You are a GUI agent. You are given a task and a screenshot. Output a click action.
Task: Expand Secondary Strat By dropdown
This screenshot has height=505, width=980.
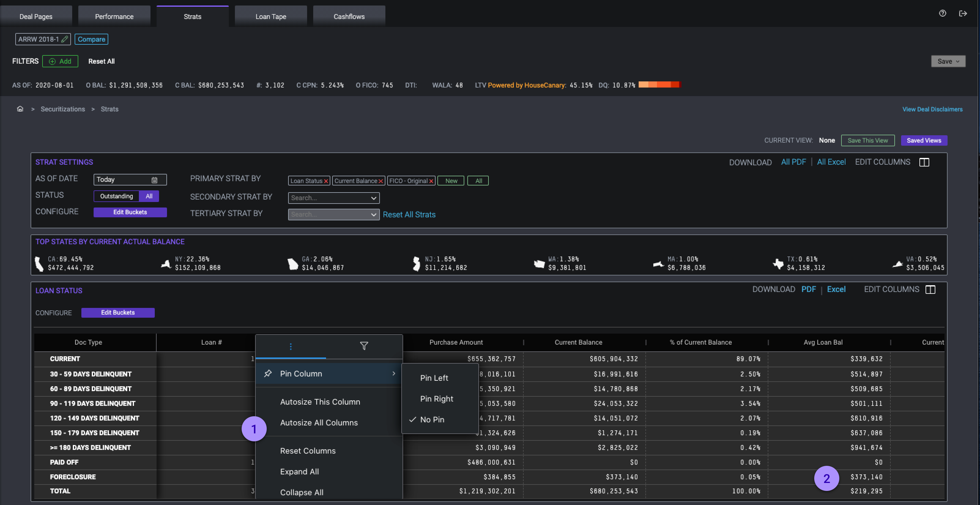[373, 198]
